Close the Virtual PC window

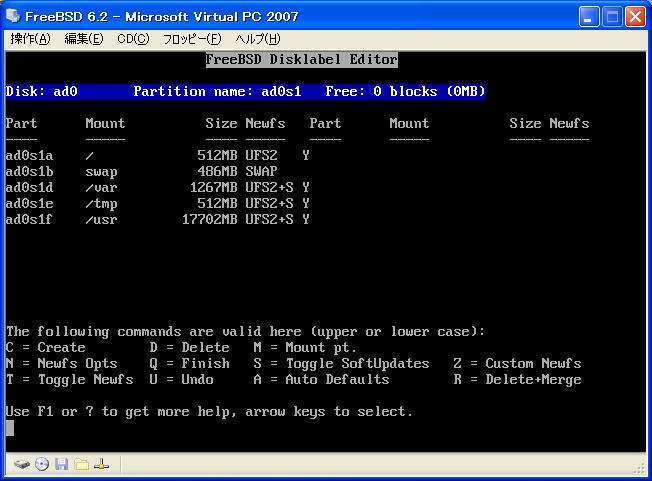(635, 17)
